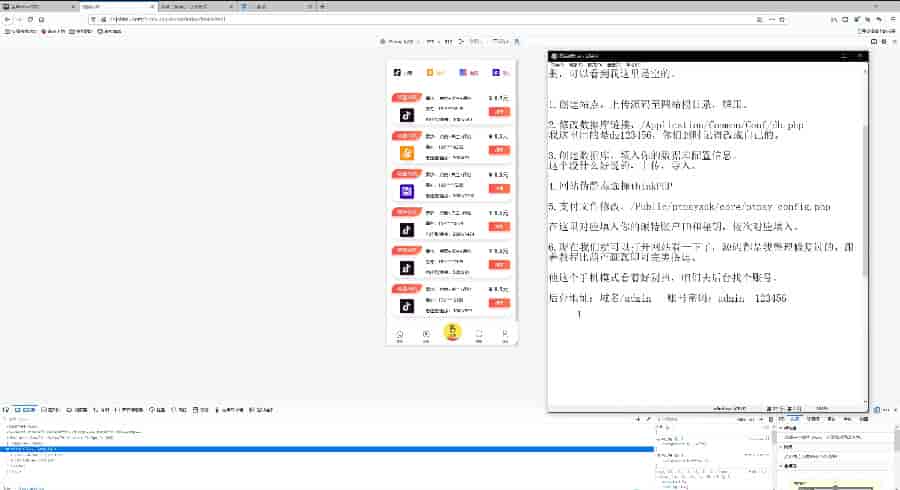Image resolution: width=900 pixels, height=490 pixels.
Task: Click the red button on first list item
Action: pos(499,111)
